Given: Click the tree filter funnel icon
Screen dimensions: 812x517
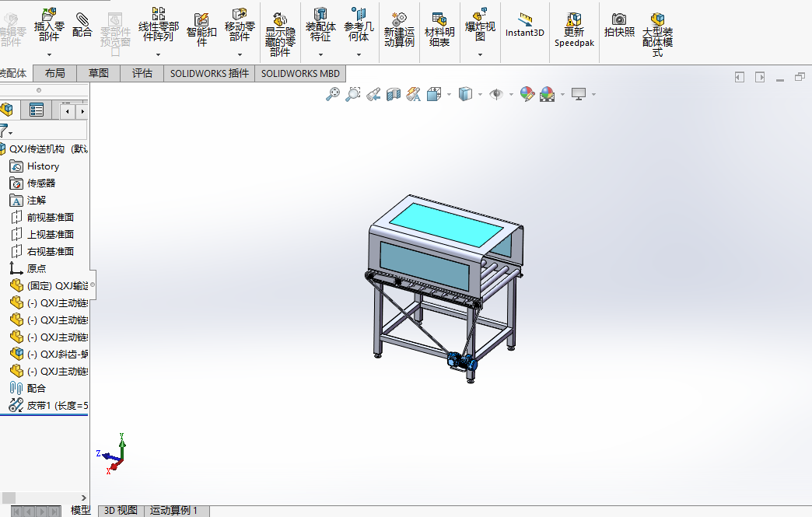Looking at the screenshot, I should click(x=4, y=129).
